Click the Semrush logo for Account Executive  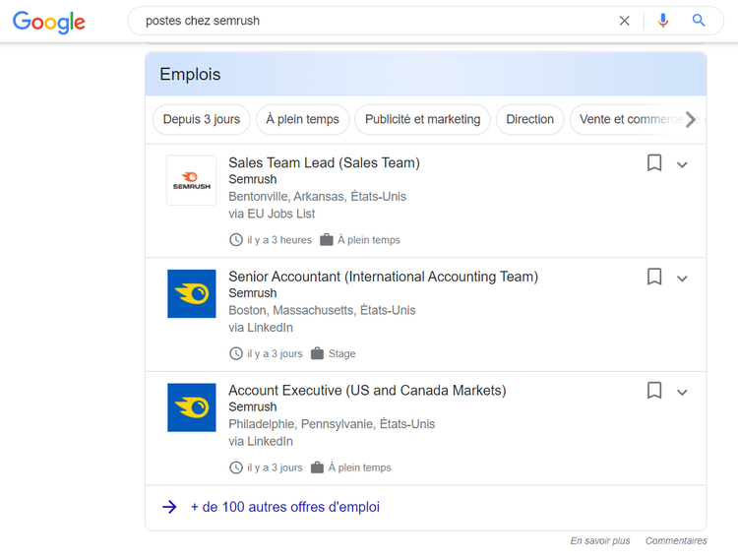[x=192, y=407]
